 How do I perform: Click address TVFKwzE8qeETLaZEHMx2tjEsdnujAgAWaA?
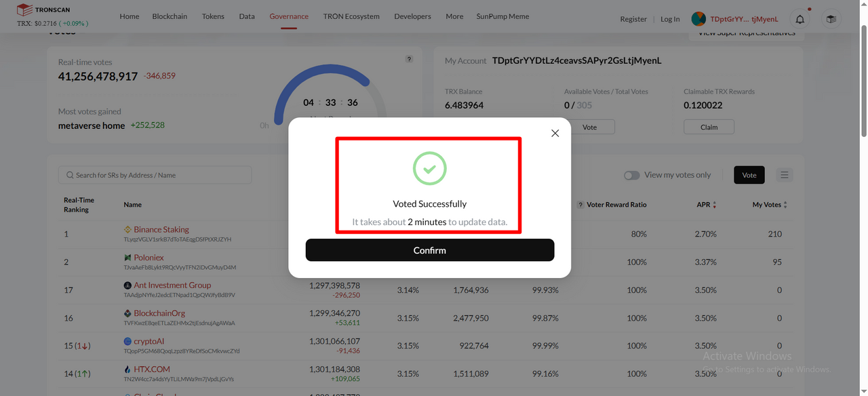[x=179, y=323]
